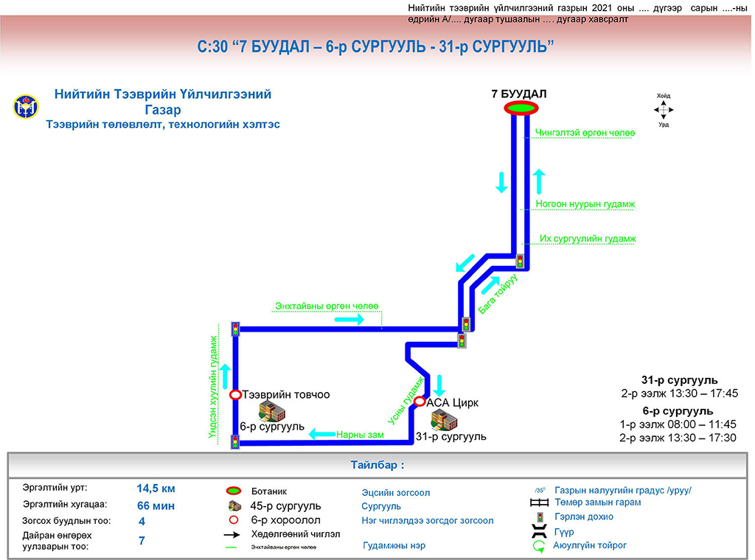This screenshot has width=755, height=560.
Task: Click the Ногоон нуурын гудамж street label
Action: click(x=585, y=204)
